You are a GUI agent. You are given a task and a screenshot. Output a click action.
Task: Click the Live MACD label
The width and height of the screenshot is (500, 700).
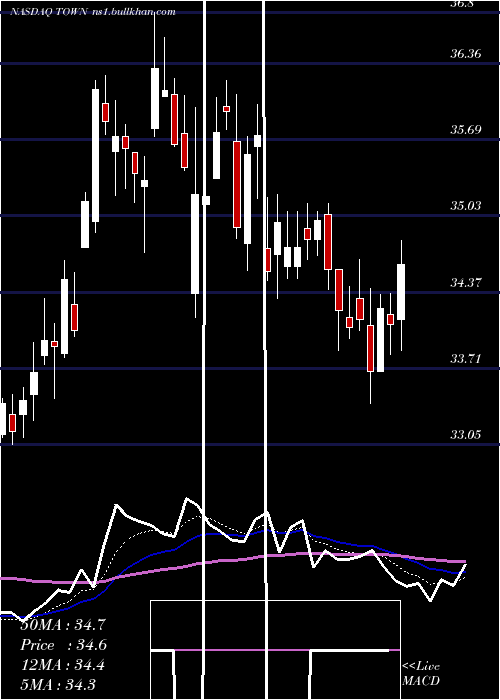[x=421, y=674]
